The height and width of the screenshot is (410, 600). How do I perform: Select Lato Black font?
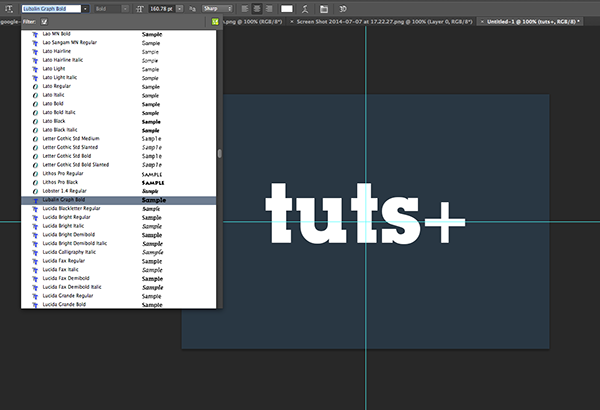[x=119, y=121]
